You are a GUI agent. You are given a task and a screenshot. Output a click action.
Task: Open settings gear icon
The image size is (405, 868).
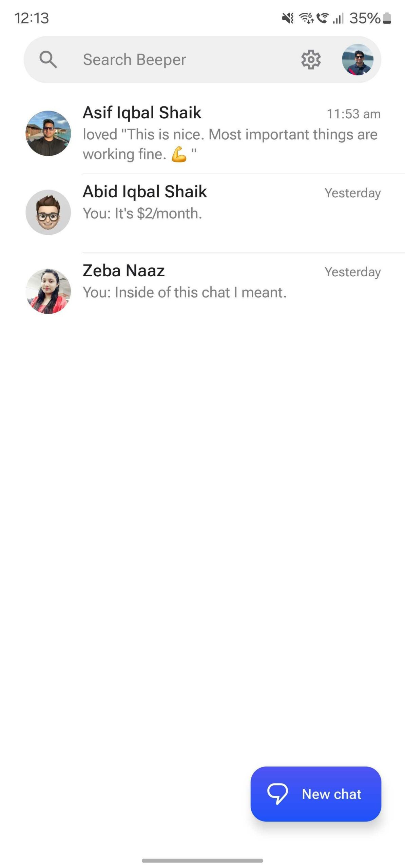(x=311, y=60)
